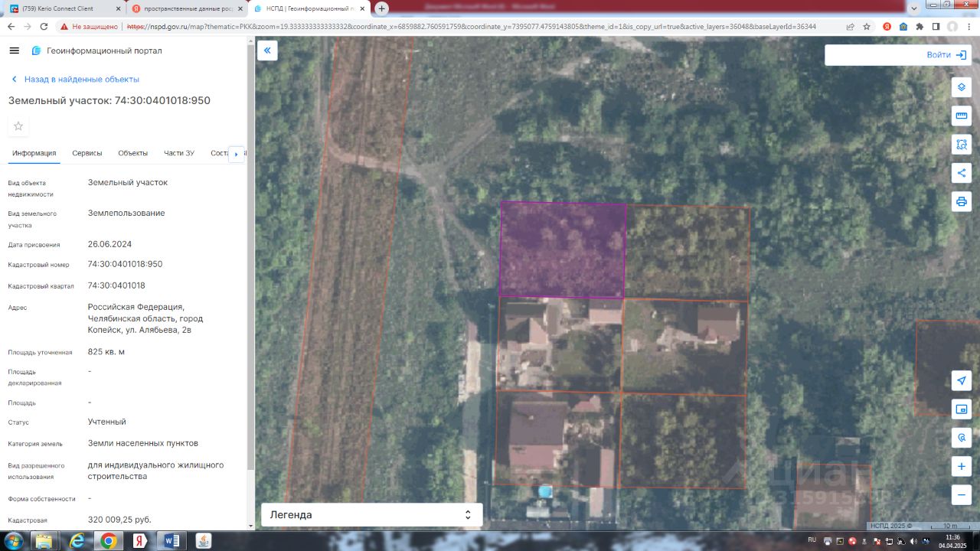Select the highlighted purple land parcel
Image resolution: width=980 pixels, height=551 pixels.
(563, 249)
